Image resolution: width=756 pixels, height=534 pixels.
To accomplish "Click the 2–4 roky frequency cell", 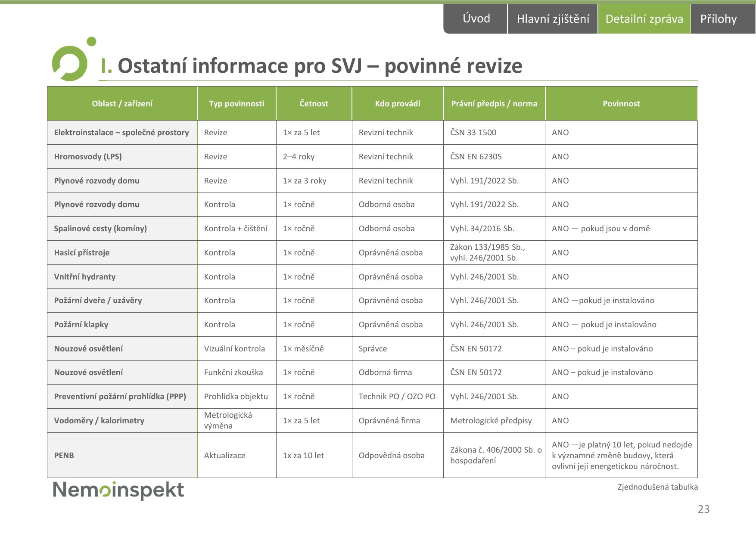I will (314, 157).
